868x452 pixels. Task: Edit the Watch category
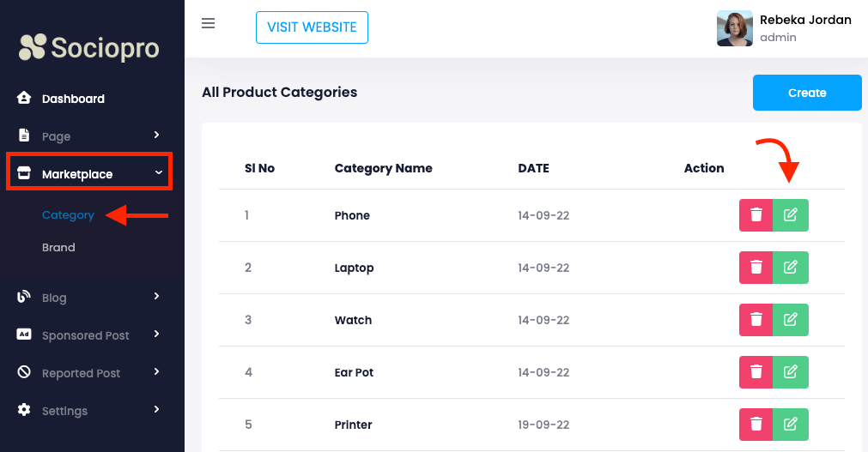point(791,320)
